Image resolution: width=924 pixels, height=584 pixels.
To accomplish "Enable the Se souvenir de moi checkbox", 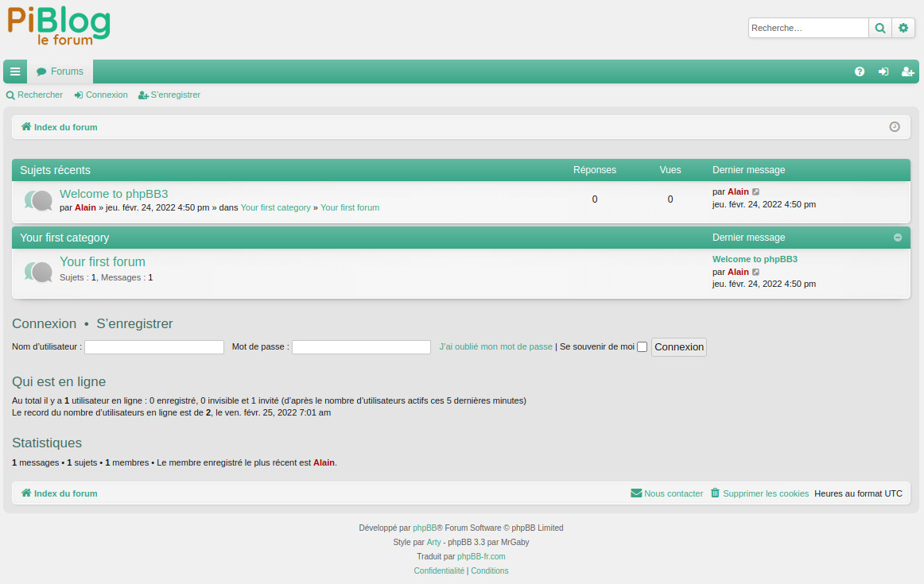I will [643, 347].
